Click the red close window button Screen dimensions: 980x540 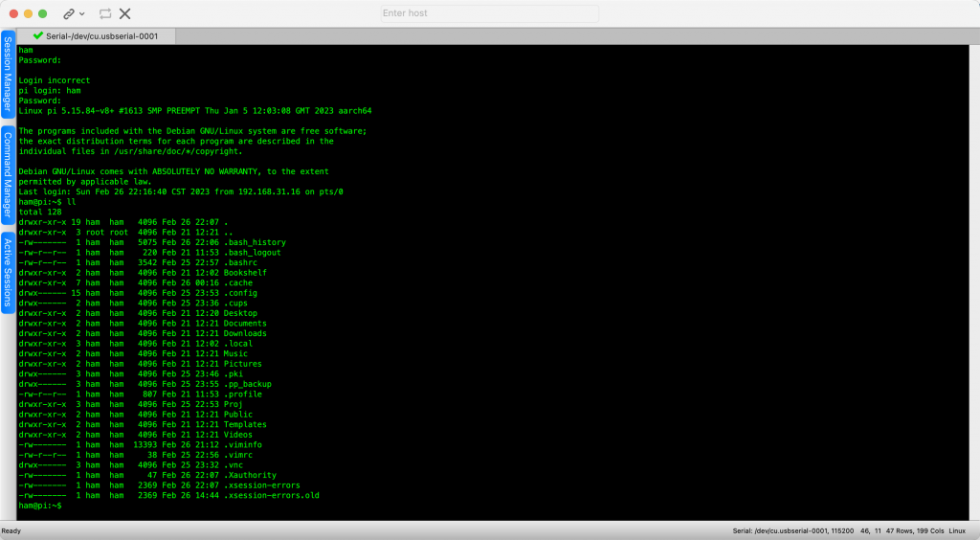pos(12,14)
